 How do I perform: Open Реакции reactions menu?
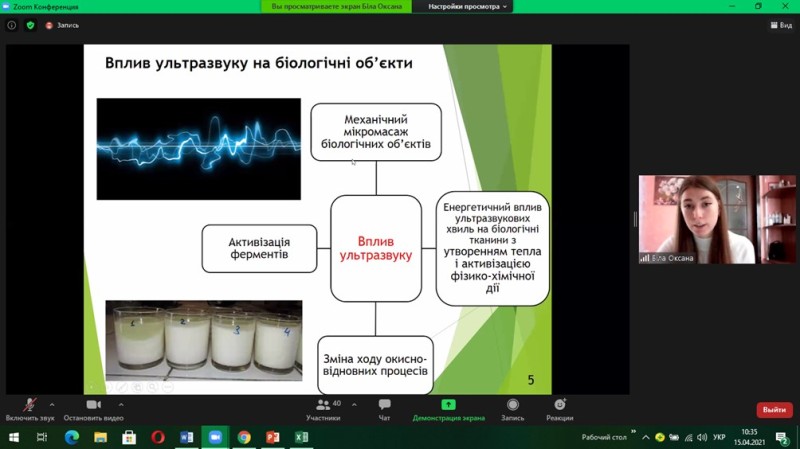point(560,410)
